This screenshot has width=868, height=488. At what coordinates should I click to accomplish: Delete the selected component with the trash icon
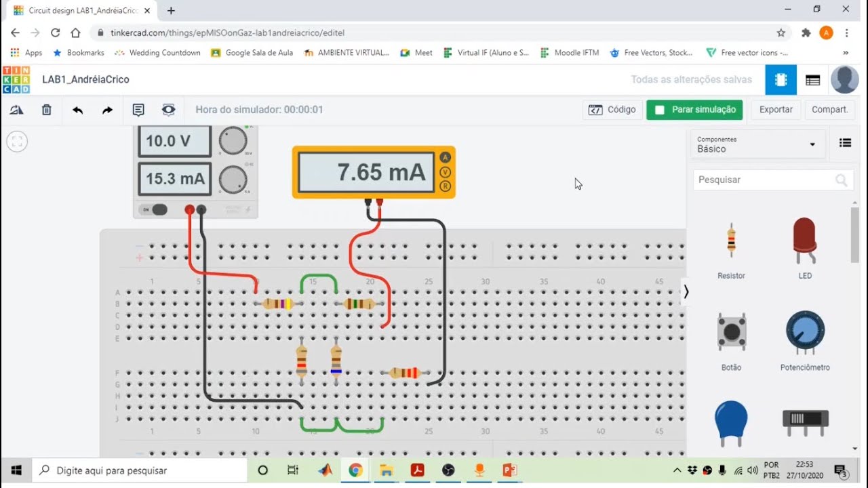(x=46, y=110)
